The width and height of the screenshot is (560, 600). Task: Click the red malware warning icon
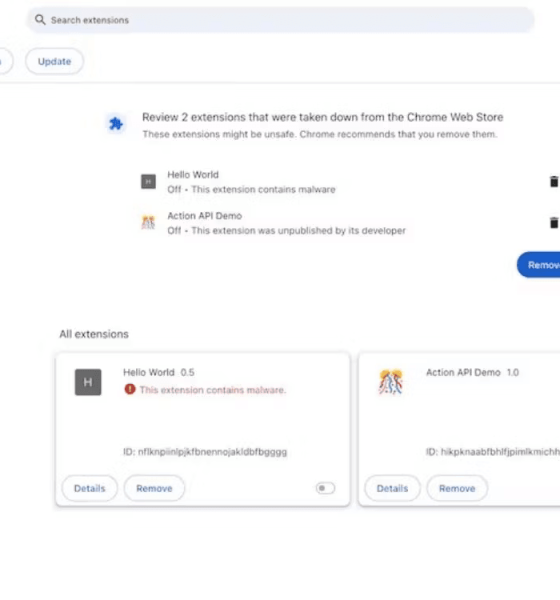click(130, 389)
